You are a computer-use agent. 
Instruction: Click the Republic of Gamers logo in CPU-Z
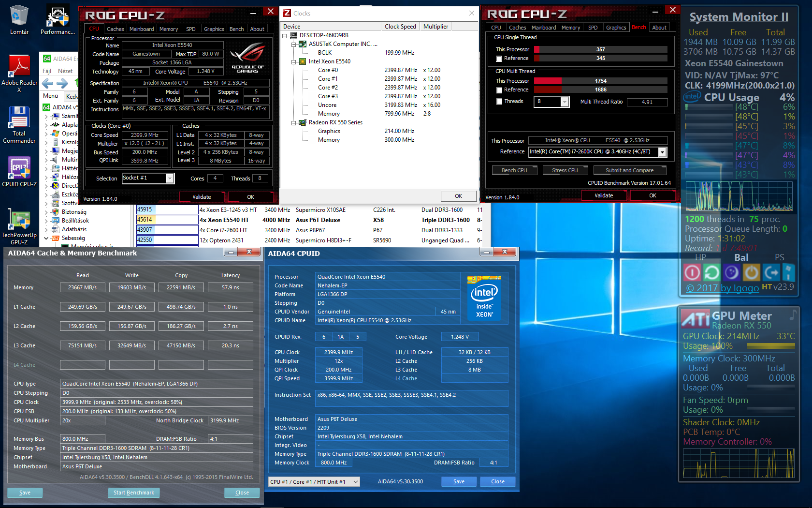click(247, 58)
